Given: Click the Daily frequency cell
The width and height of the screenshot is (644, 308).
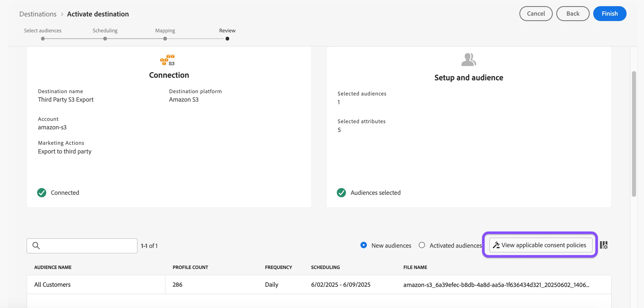Looking at the screenshot, I should pos(271,285).
